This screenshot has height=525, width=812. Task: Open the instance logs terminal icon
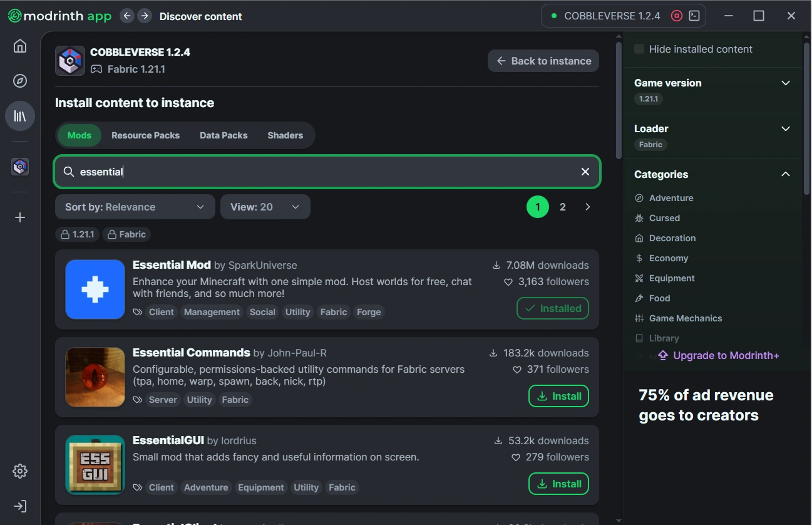(x=694, y=16)
